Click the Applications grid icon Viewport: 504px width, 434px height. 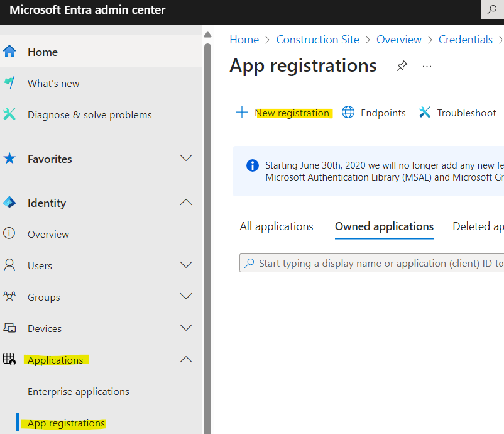(x=9, y=359)
